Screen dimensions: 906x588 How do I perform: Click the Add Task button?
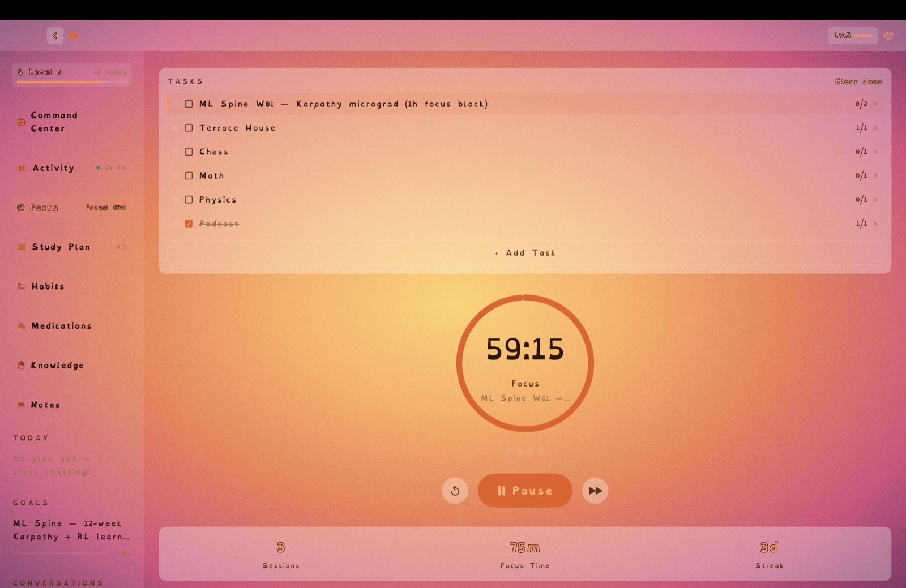tap(525, 253)
